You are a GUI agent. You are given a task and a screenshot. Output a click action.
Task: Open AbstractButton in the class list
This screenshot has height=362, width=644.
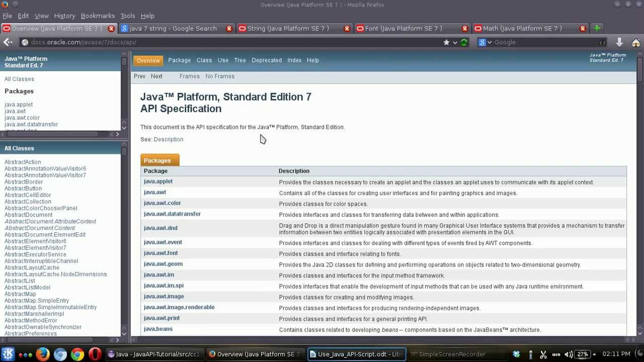pos(23,189)
